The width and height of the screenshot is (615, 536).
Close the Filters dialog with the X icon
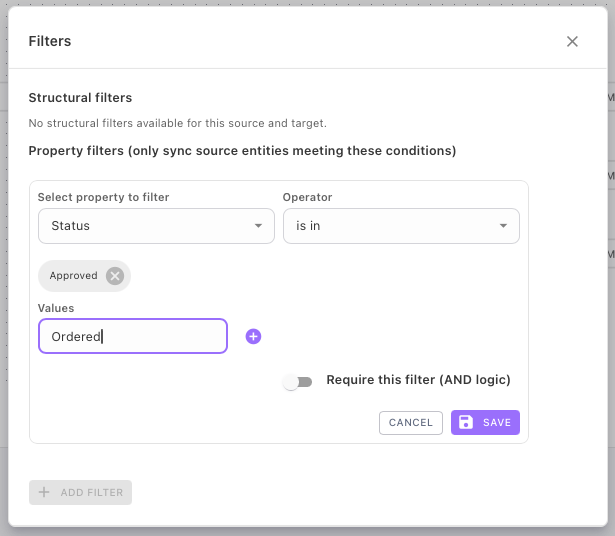point(572,41)
